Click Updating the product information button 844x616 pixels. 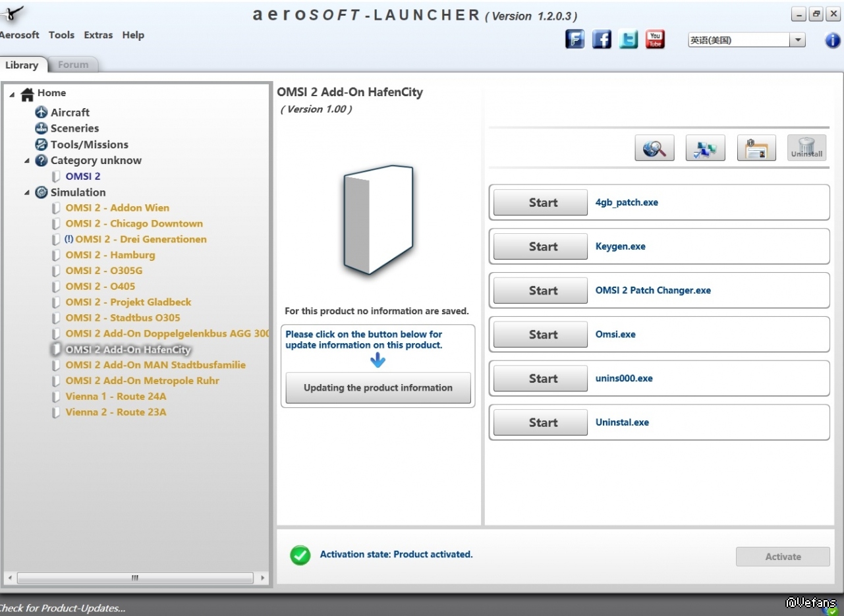[378, 388]
